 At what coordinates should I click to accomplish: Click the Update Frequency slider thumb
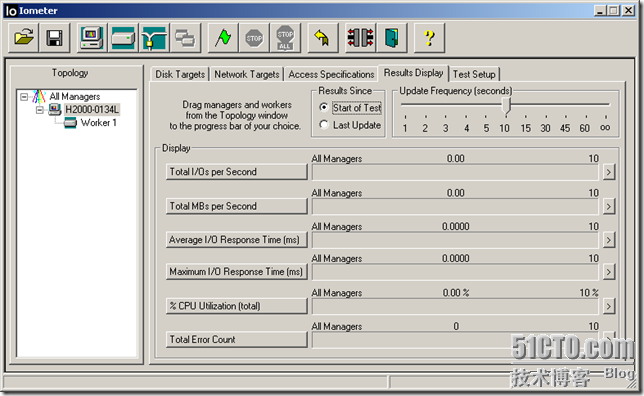click(x=506, y=106)
